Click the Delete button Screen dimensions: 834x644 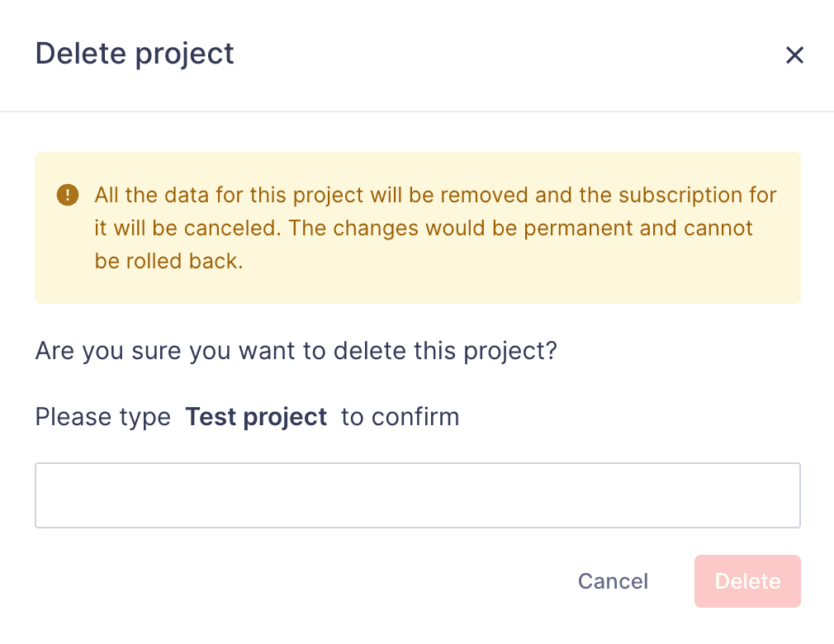tap(746, 581)
